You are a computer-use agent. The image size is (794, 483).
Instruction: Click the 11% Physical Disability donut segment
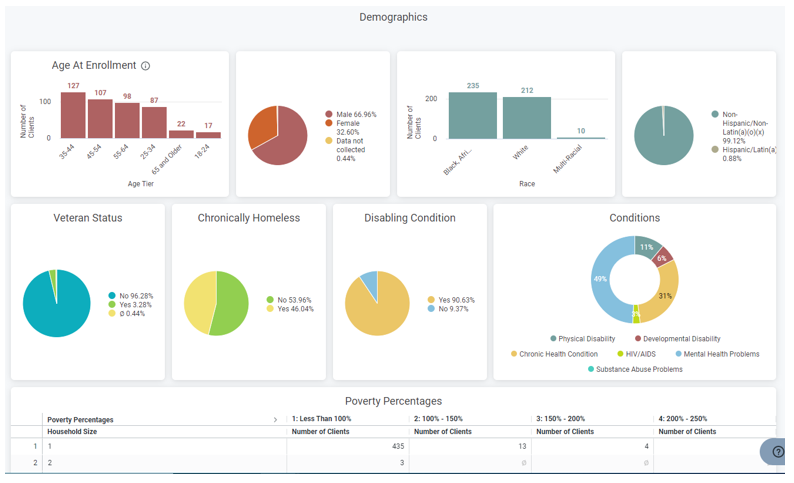(x=646, y=246)
